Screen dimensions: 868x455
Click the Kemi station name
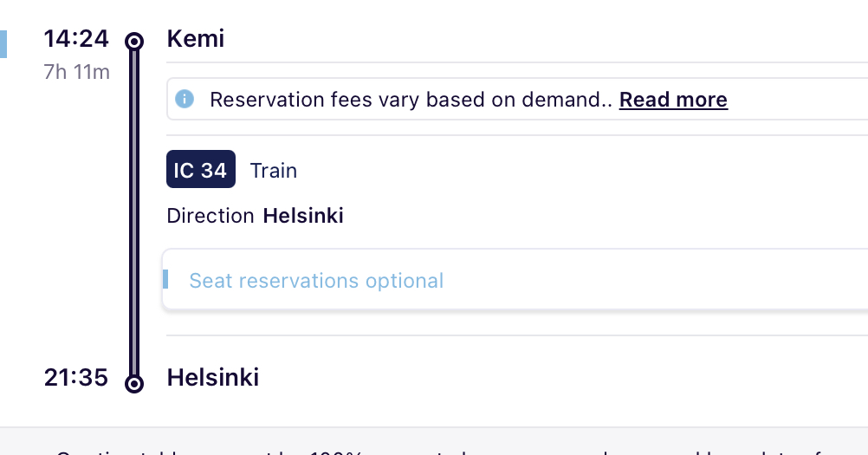click(x=196, y=39)
